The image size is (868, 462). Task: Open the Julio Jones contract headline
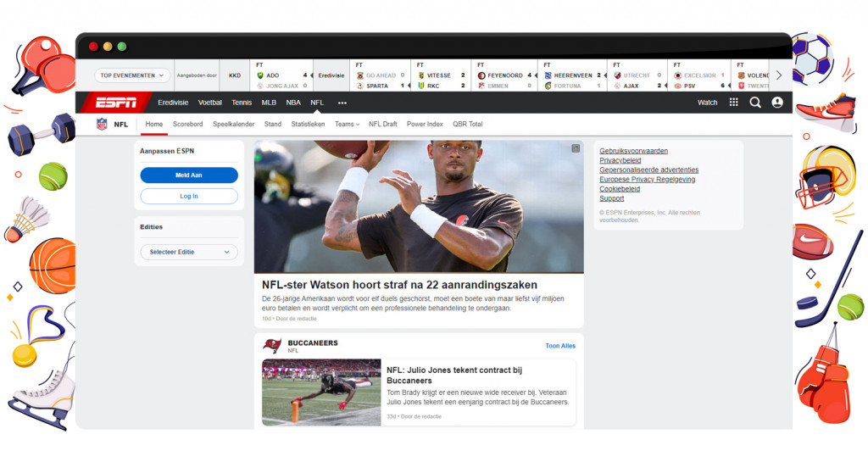pos(454,376)
